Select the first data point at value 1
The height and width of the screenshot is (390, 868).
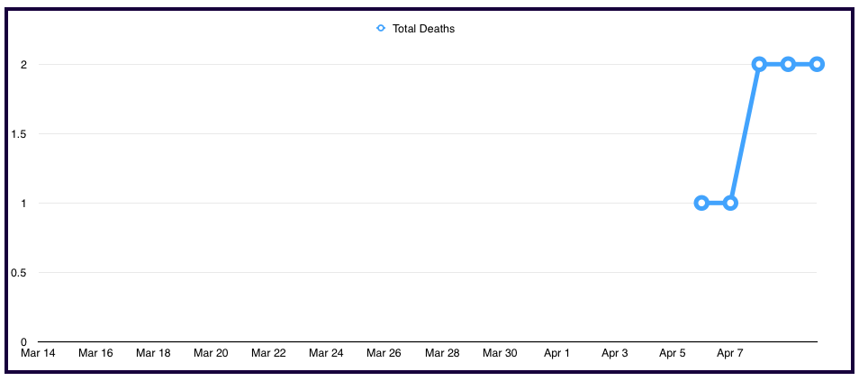[701, 203]
